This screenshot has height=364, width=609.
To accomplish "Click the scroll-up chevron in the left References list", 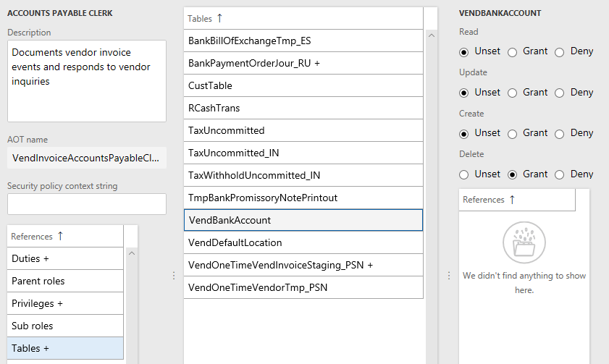I will pos(132,253).
